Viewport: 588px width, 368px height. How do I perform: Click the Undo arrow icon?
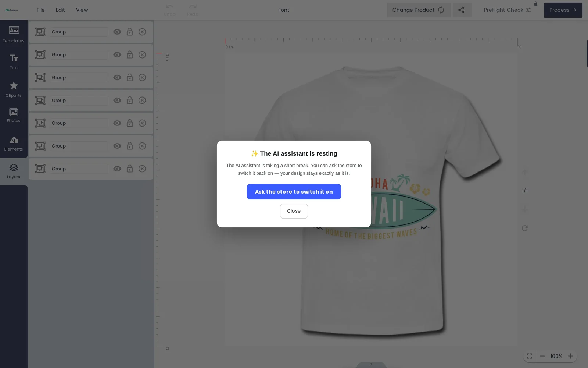[x=169, y=7]
